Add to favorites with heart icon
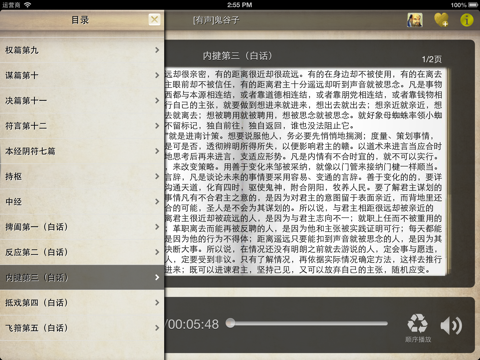The width and height of the screenshot is (480, 360). pos(441,20)
